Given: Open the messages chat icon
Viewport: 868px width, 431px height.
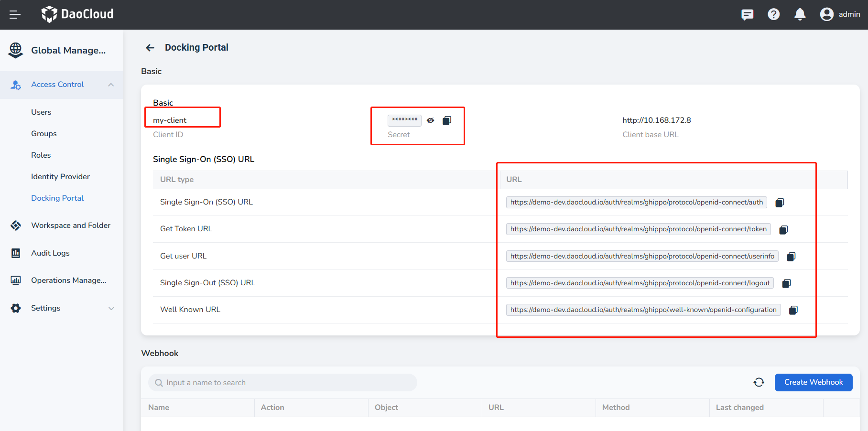Looking at the screenshot, I should pyautogui.click(x=747, y=15).
